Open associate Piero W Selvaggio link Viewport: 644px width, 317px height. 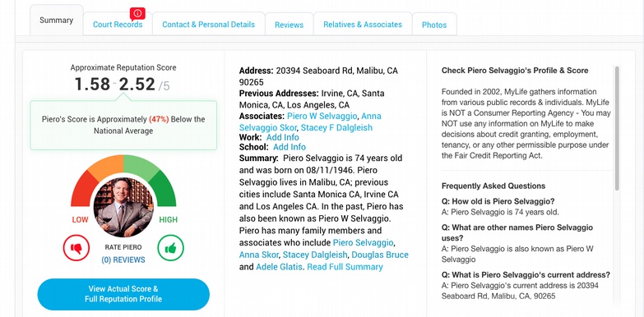click(322, 116)
